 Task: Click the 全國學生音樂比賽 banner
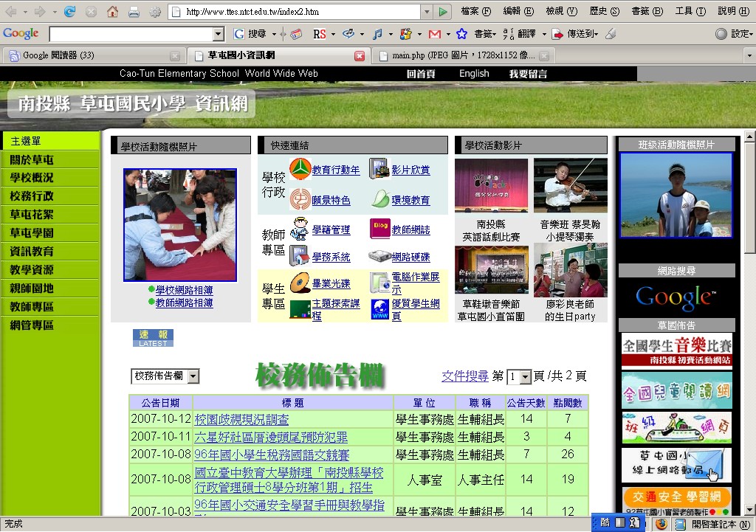[676, 350]
